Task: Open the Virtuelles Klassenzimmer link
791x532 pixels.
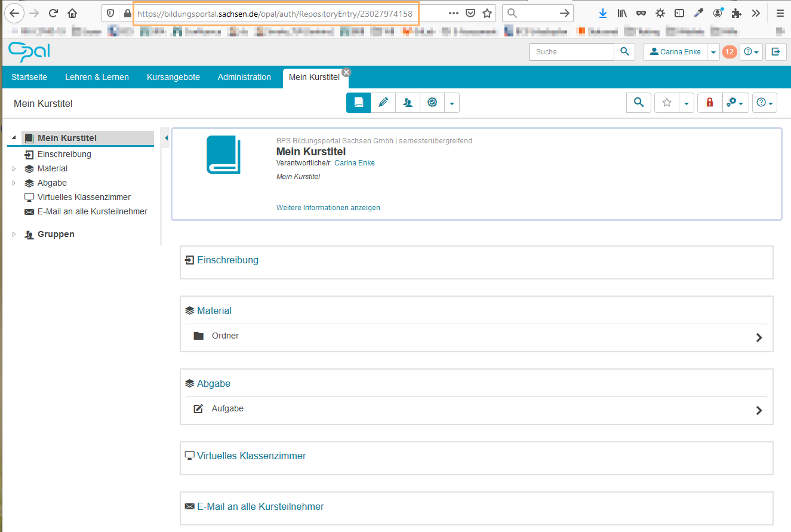Action: pos(251,456)
